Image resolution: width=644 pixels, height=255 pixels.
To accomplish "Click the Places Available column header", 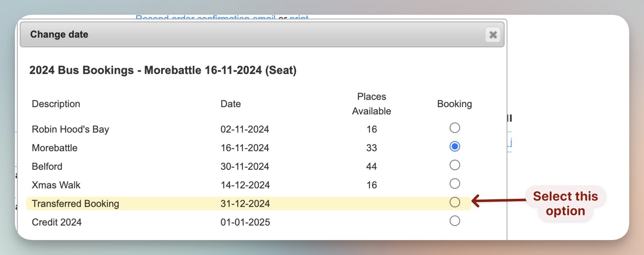I will pos(371,104).
